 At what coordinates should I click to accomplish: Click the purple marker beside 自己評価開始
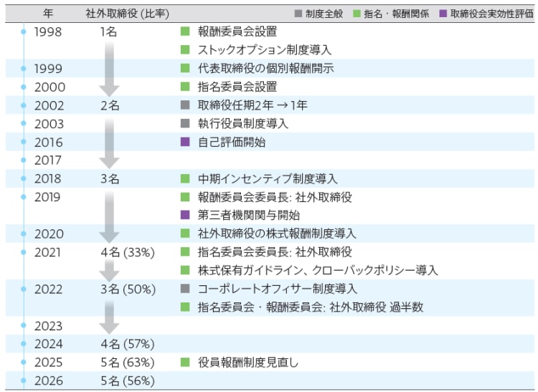[x=185, y=142]
